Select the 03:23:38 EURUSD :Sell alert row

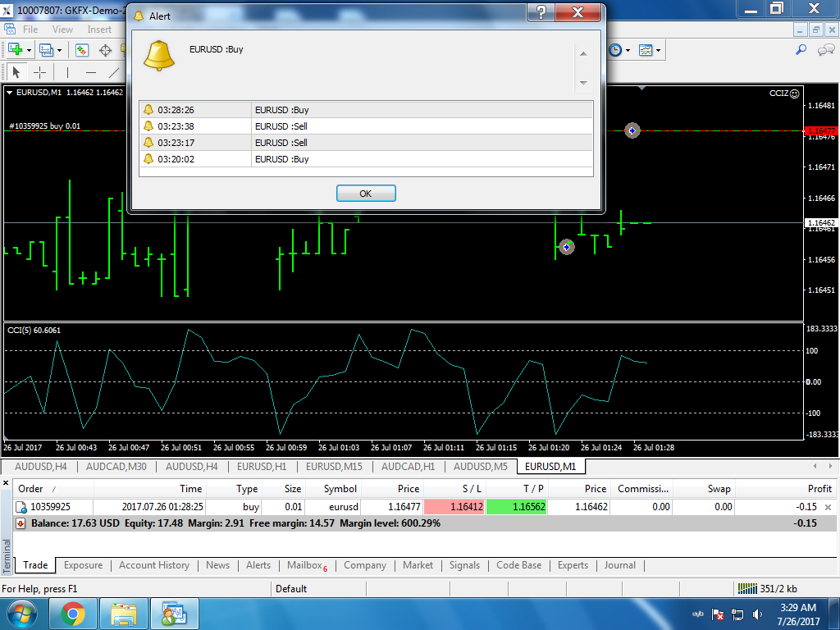coord(366,126)
